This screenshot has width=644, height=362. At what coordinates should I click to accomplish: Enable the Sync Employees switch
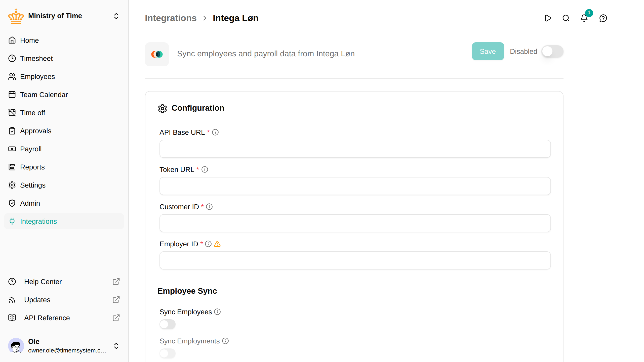tap(168, 324)
